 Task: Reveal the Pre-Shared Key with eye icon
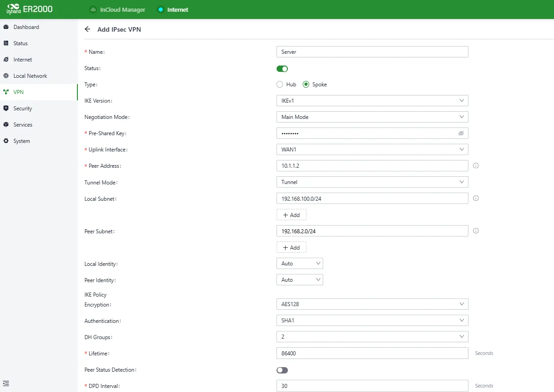point(461,133)
